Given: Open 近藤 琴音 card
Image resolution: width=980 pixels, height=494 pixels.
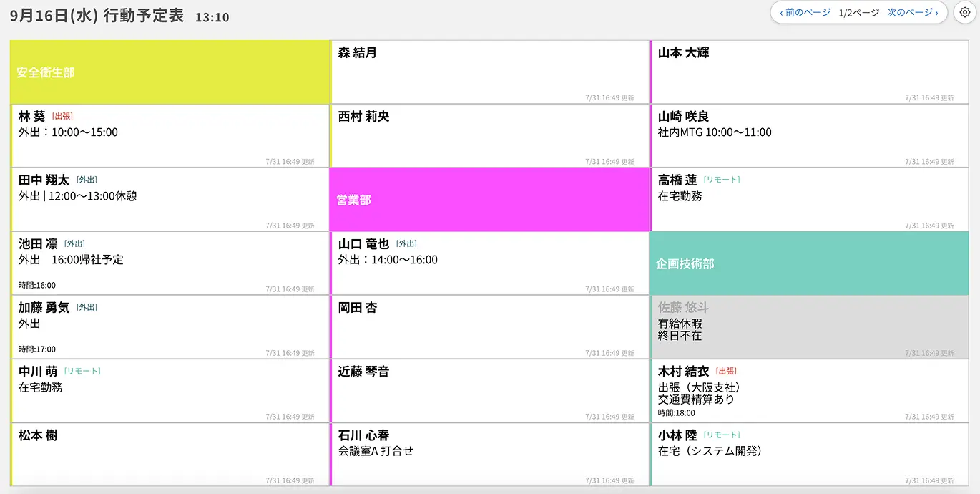Looking at the screenshot, I should click(x=489, y=391).
